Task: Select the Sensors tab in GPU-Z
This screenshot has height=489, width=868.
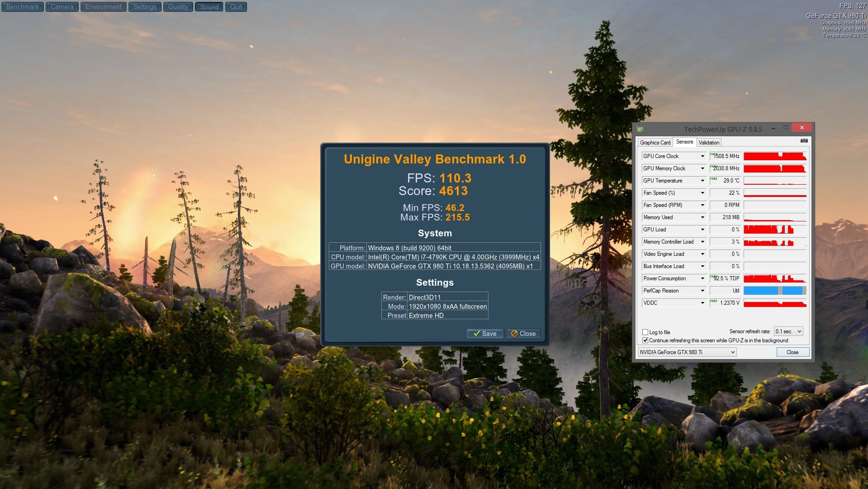Action: tap(684, 142)
